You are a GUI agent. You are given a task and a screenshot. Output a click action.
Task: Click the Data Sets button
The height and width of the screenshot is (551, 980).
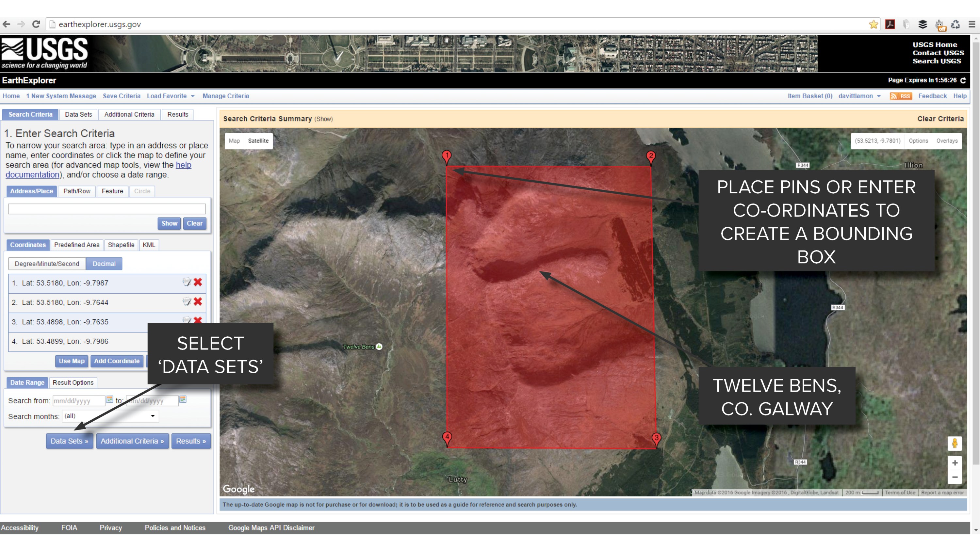click(69, 441)
